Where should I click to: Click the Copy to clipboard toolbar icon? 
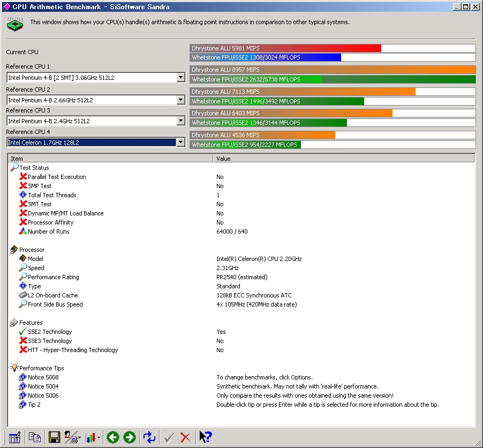[34, 437]
